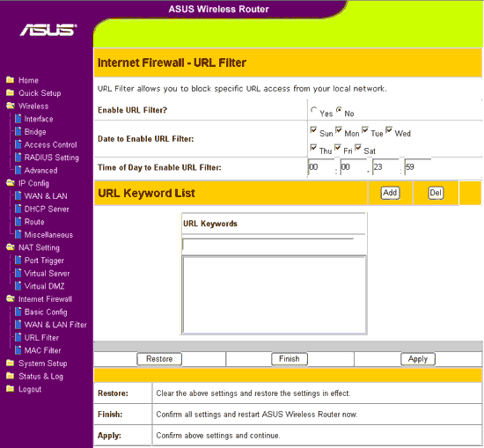This screenshot has height=448, width=484.
Task: Click the Quick Setup folder icon
Action: [10, 92]
